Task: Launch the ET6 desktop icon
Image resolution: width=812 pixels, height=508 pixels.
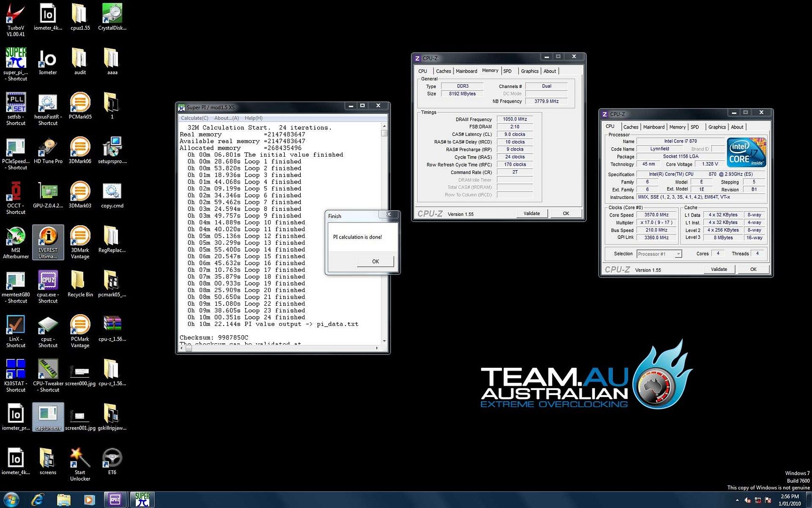Action: coord(112,461)
